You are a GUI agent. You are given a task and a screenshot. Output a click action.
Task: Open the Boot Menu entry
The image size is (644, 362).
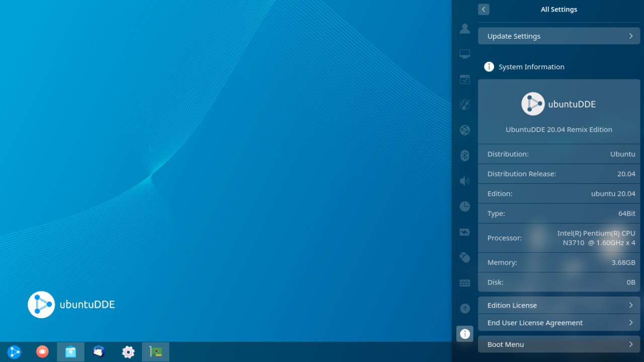[x=559, y=344]
